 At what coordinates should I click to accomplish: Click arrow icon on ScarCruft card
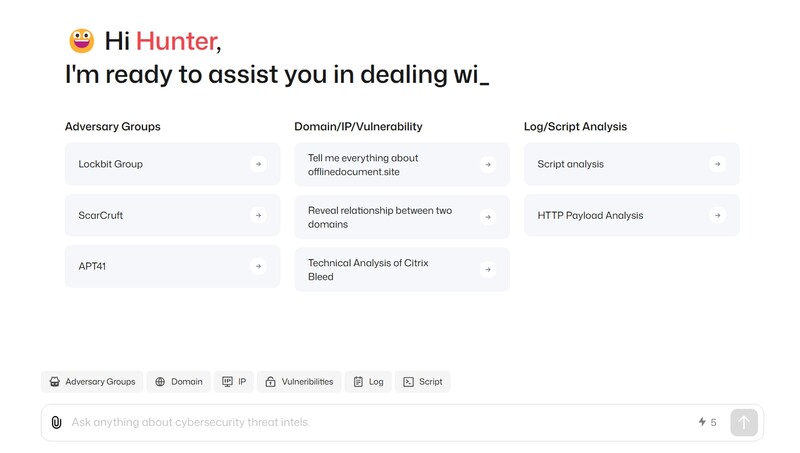[258, 215]
